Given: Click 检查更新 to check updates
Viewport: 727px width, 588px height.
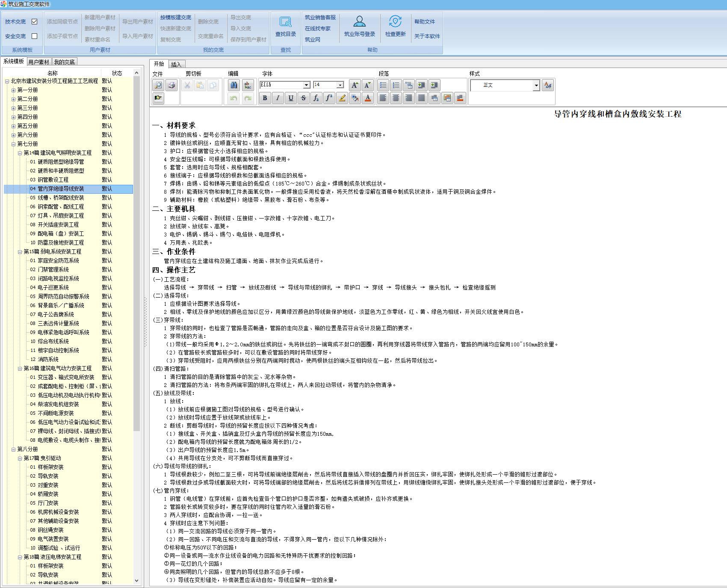Looking at the screenshot, I should tap(396, 27).
